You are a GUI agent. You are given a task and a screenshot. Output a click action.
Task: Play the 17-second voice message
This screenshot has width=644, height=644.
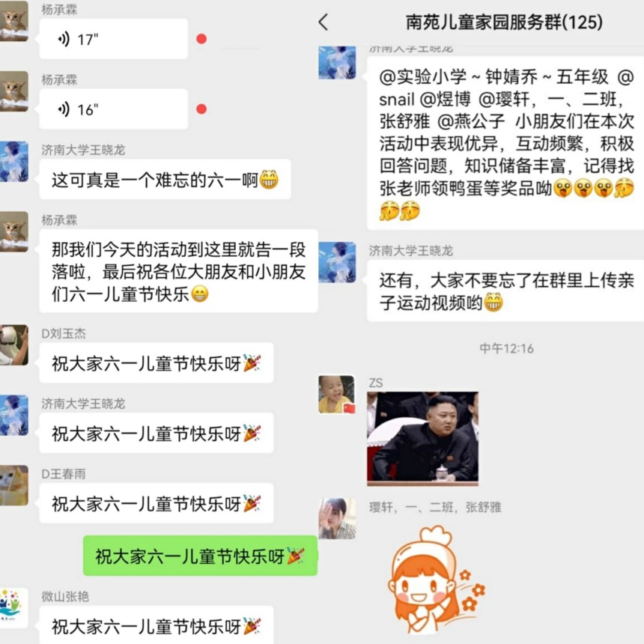114,39
